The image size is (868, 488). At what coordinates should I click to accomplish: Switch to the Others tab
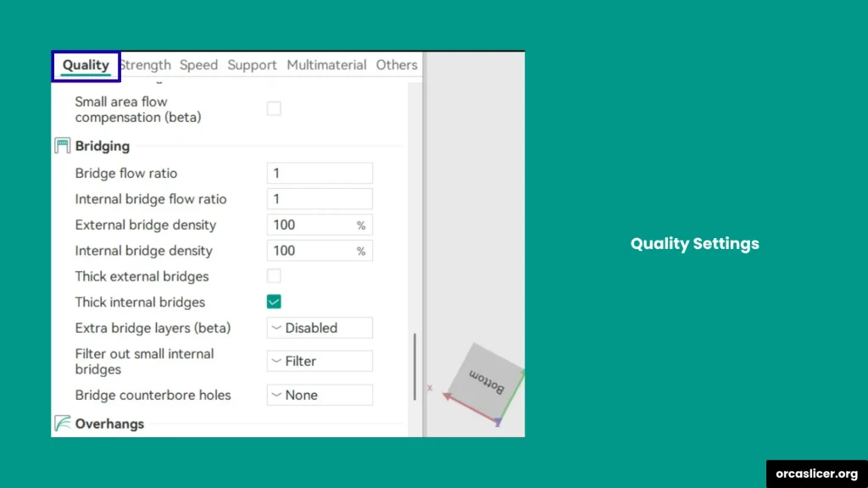click(x=397, y=65)
